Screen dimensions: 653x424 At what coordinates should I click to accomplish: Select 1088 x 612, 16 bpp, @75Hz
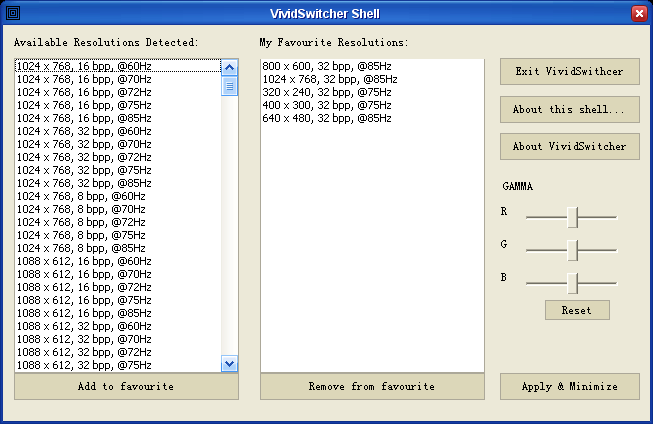point(118,300)
